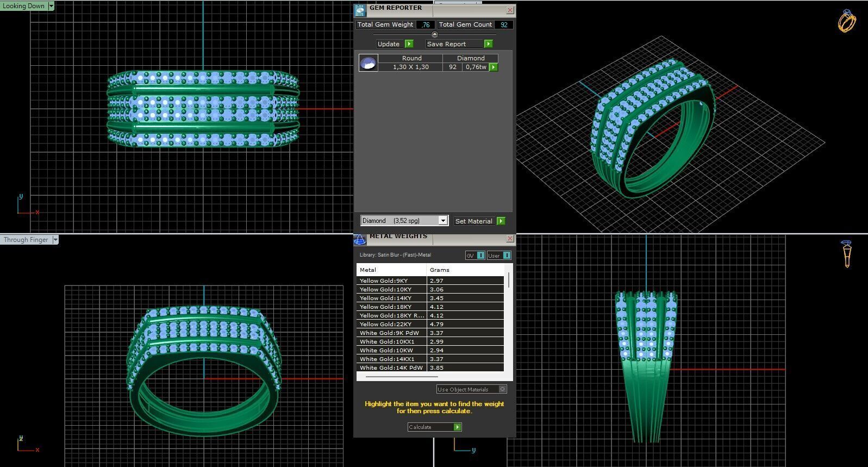Click the Metal column header
The width and height of the screenshot is (868, 467).
pos(391,270)
